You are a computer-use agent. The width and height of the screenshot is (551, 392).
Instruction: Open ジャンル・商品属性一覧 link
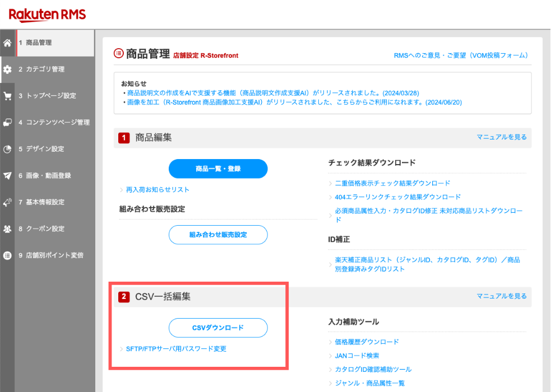[x=369, y=383]
